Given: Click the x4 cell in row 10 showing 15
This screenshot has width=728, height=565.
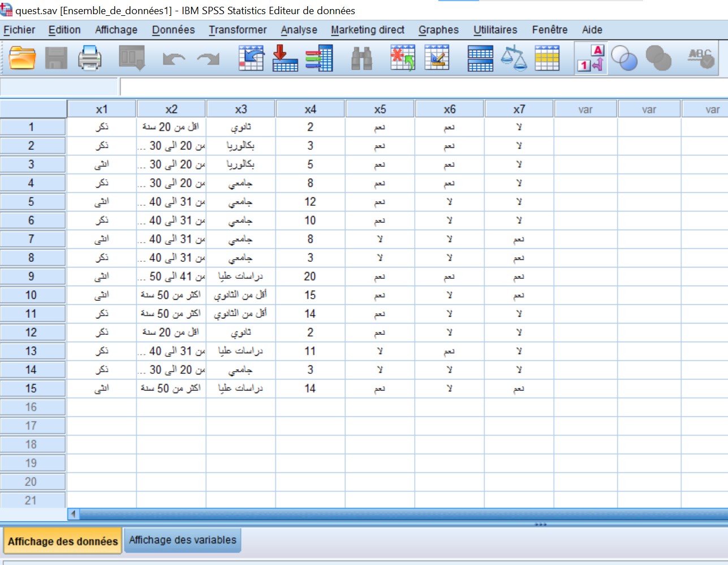Looking at the screenshot, I should point(311,295).
